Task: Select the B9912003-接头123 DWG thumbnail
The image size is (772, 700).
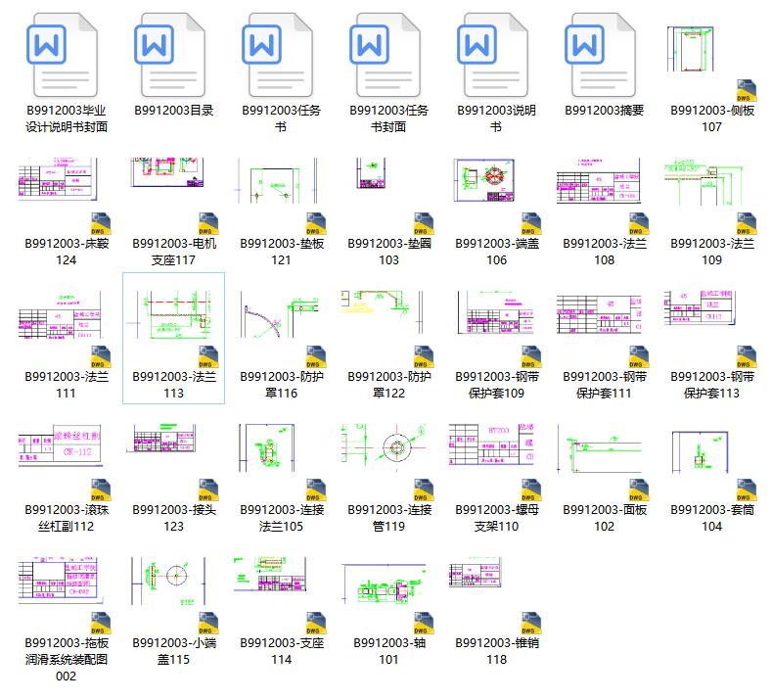Action: click(x=163, y=438)
